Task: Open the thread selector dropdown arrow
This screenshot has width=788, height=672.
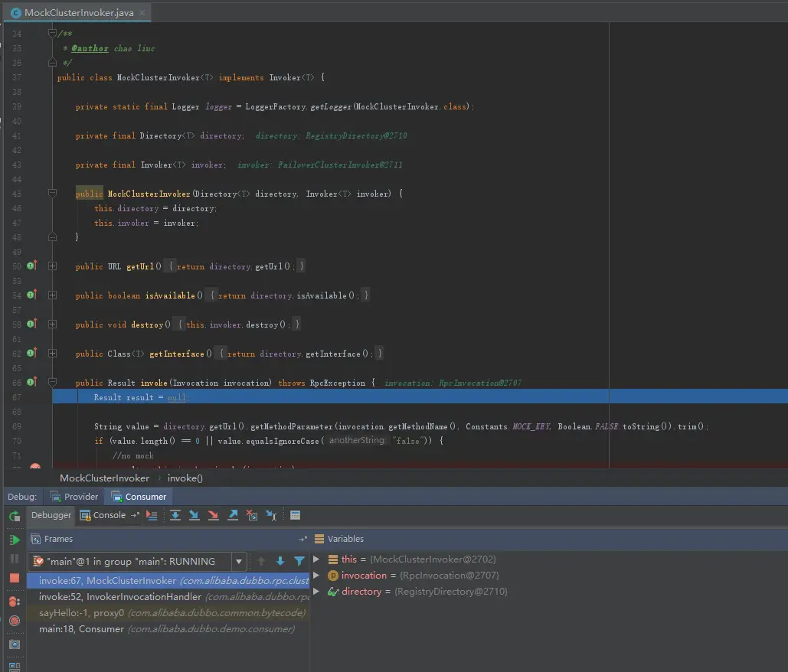Action: [239, 562]
